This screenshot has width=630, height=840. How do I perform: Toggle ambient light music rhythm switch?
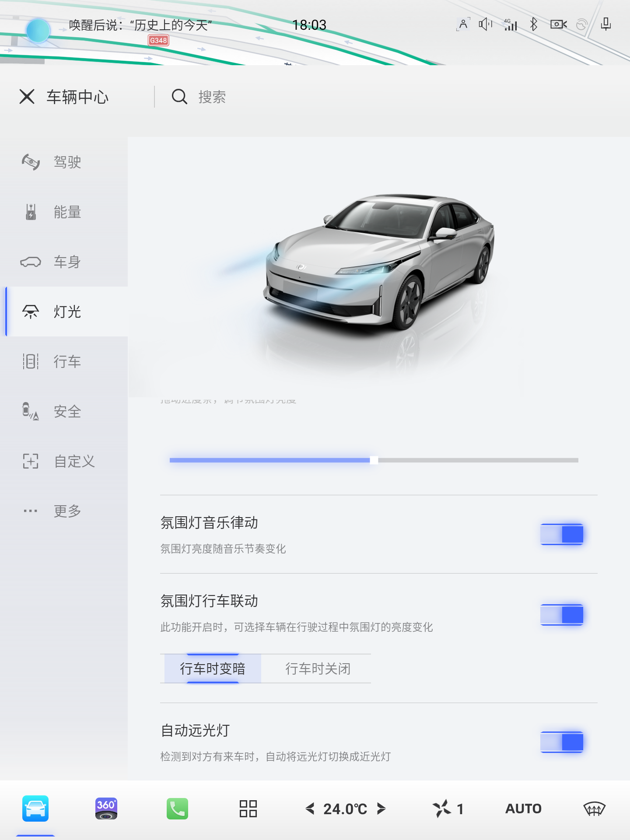coord(562,534)
